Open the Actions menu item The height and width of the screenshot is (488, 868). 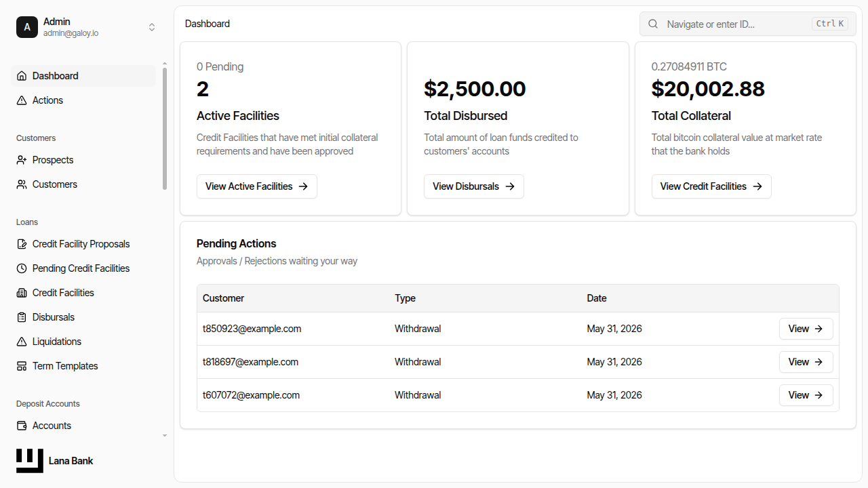coord(83,100)
